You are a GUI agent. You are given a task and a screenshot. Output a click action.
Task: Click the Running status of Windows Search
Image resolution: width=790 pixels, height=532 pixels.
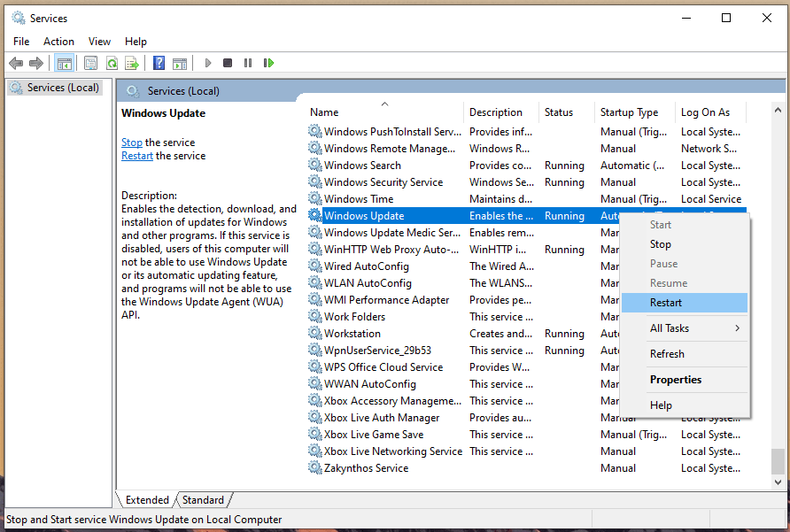coord(564,166)
